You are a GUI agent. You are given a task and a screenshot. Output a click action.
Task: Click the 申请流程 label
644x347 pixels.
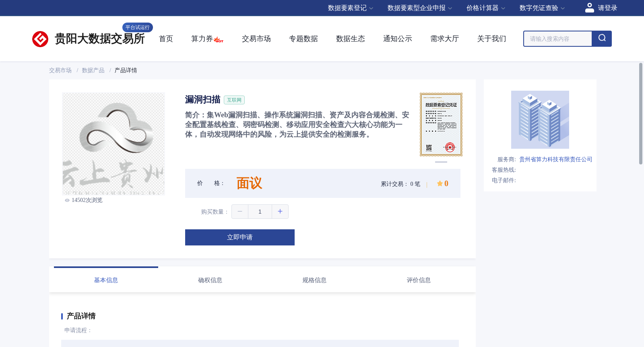(78, 330)
